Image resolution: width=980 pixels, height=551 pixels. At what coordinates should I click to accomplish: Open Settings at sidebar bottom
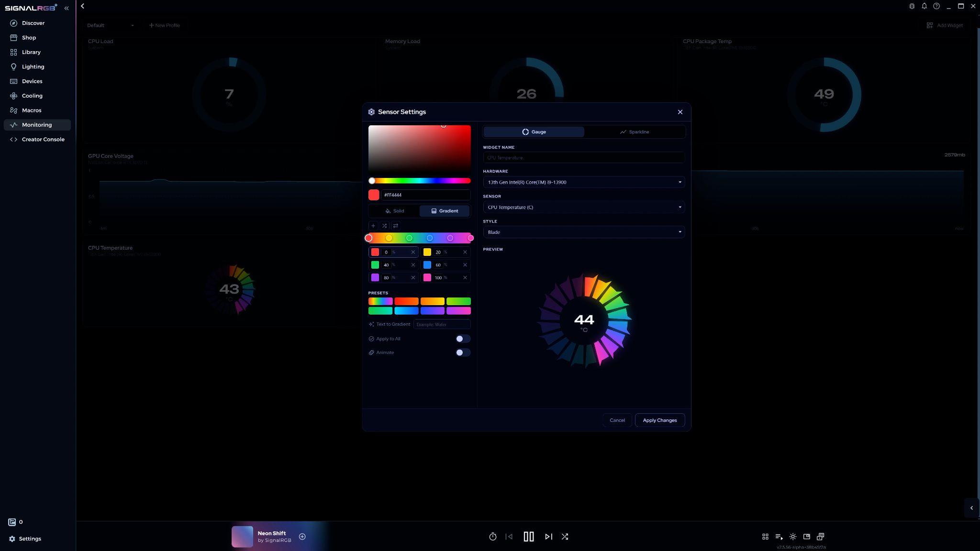(x=25, y=539)
